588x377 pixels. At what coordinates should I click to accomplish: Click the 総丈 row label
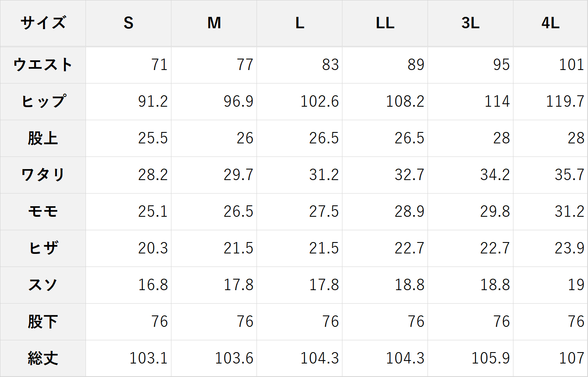43,358
